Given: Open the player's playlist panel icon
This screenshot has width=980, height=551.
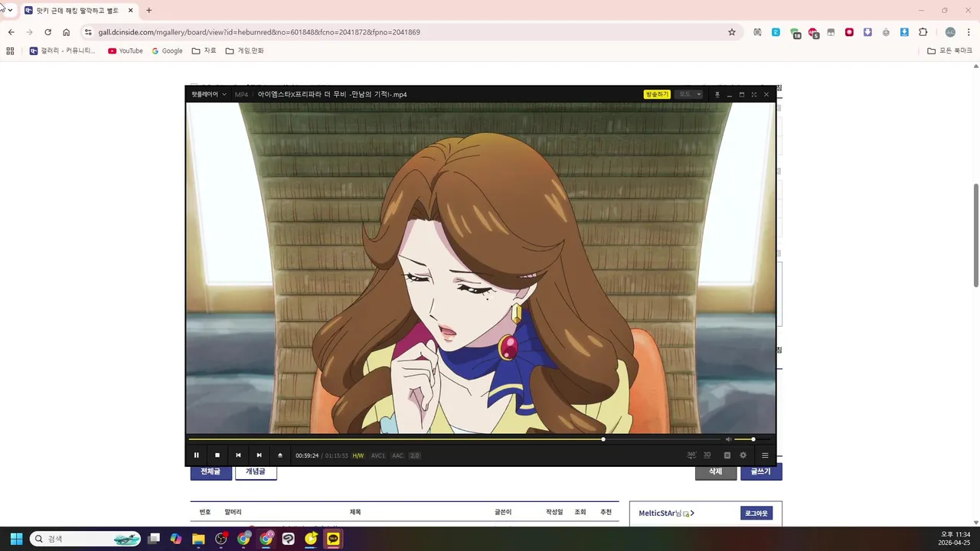Looking at the screenshot, I should coord(727,455).
